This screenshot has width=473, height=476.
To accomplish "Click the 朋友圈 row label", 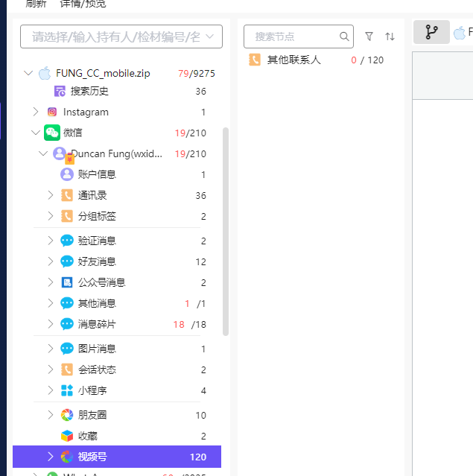I will (x=92, y=415).
